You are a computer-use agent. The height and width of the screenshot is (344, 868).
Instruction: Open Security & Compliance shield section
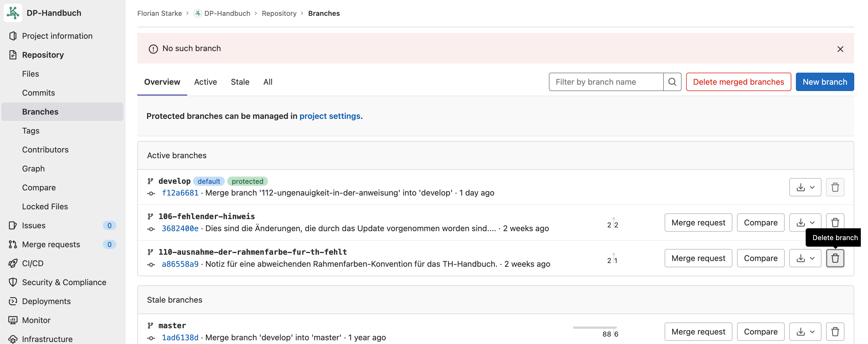64,282
